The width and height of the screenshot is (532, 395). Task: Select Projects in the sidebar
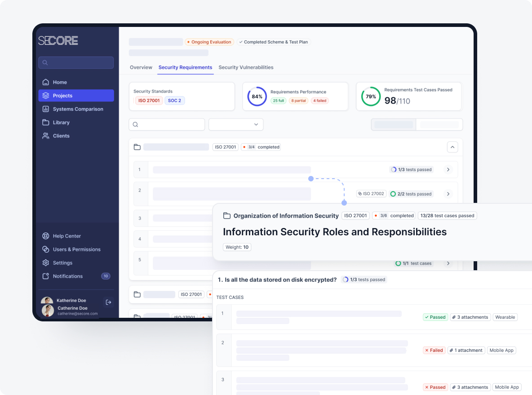(76, 96)
